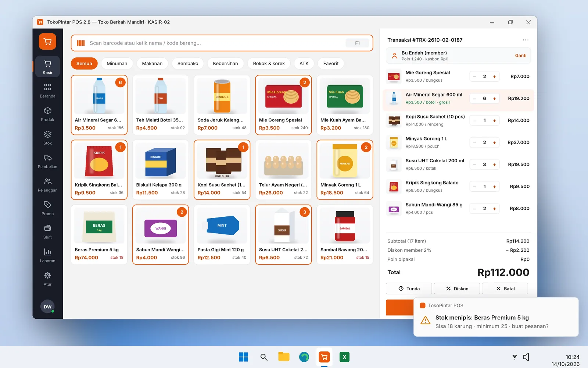This screenshot has width=588, height=368.
Task: Select the Rokok & korek category
Action: (269, 63)
